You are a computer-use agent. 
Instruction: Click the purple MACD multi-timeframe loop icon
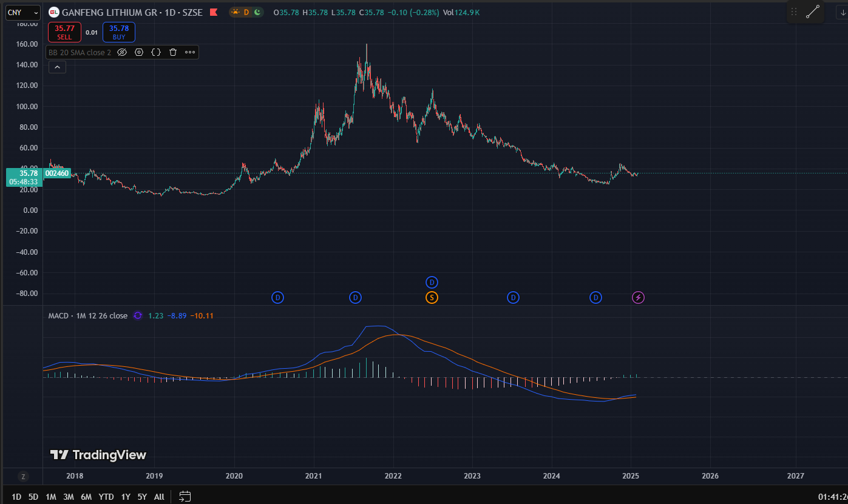coord(138,315)
